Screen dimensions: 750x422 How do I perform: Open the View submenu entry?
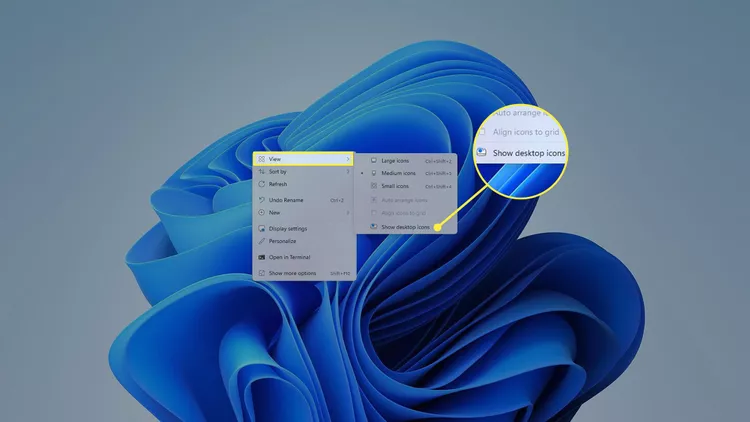[303, 159]
